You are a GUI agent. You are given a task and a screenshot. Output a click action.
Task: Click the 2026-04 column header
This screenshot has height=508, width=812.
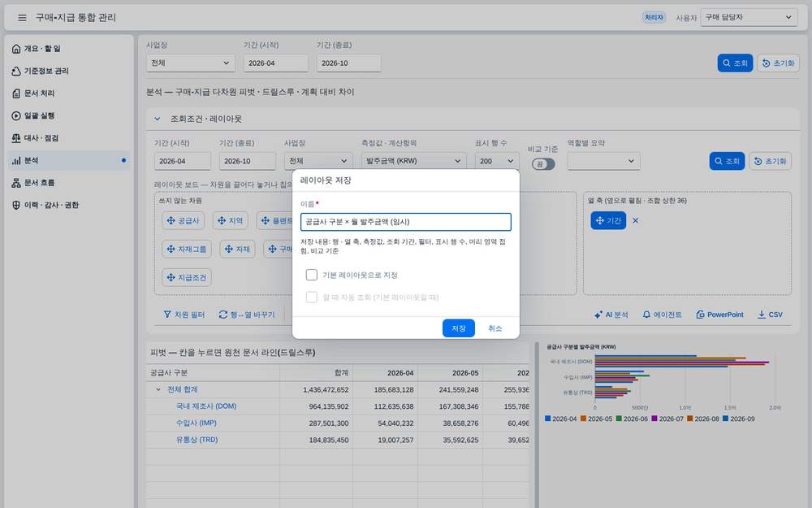click(x=385, y=373)
